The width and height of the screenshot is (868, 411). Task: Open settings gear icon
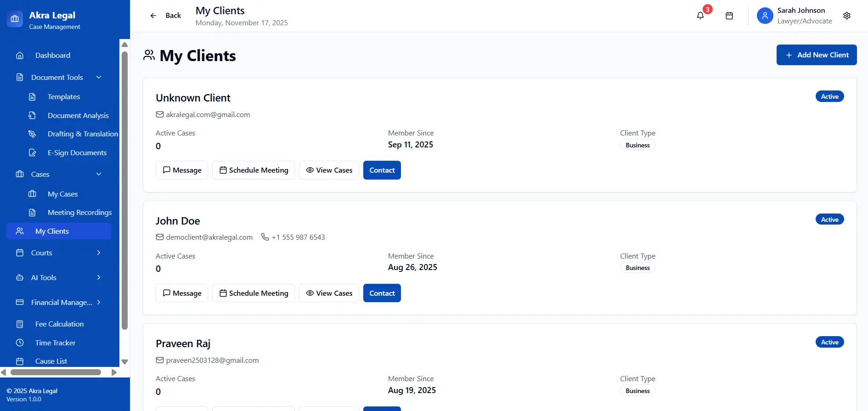coord(847,16)
